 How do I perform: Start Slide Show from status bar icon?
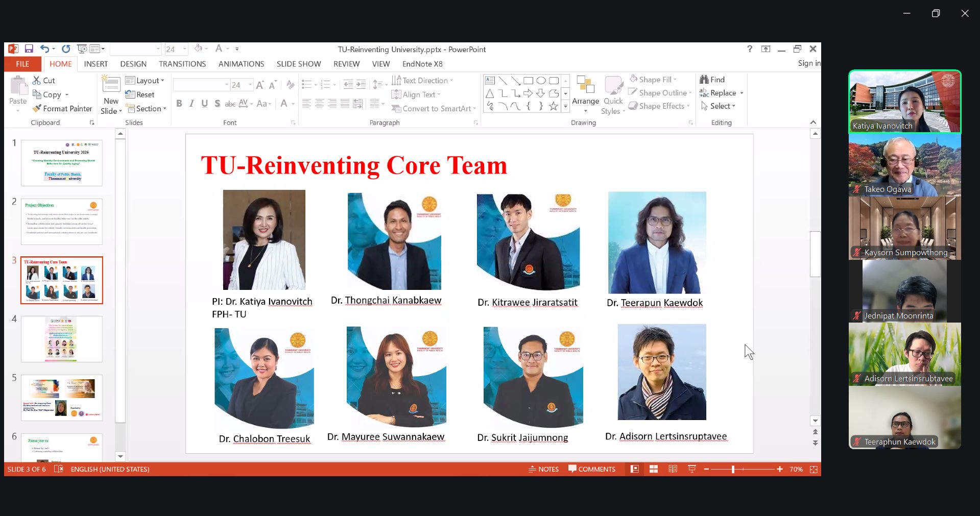pos(692,469)
